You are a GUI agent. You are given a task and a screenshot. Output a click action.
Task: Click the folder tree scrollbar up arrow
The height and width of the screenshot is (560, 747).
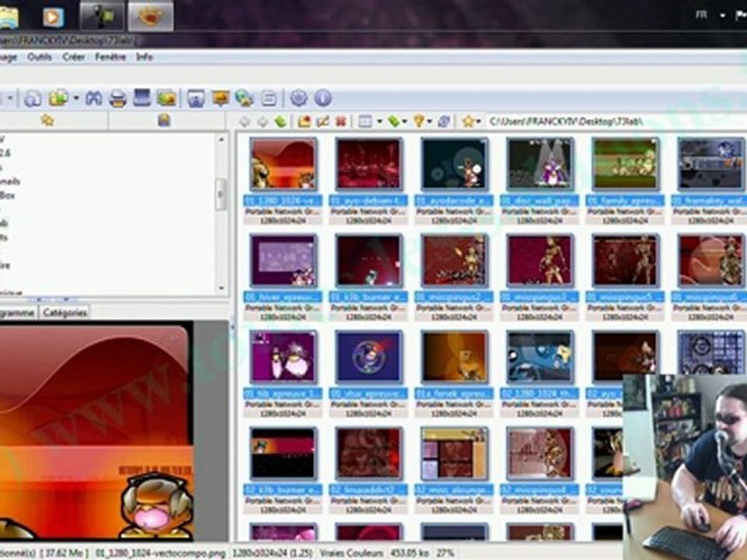pyautogui.click(x=221, y=139)
